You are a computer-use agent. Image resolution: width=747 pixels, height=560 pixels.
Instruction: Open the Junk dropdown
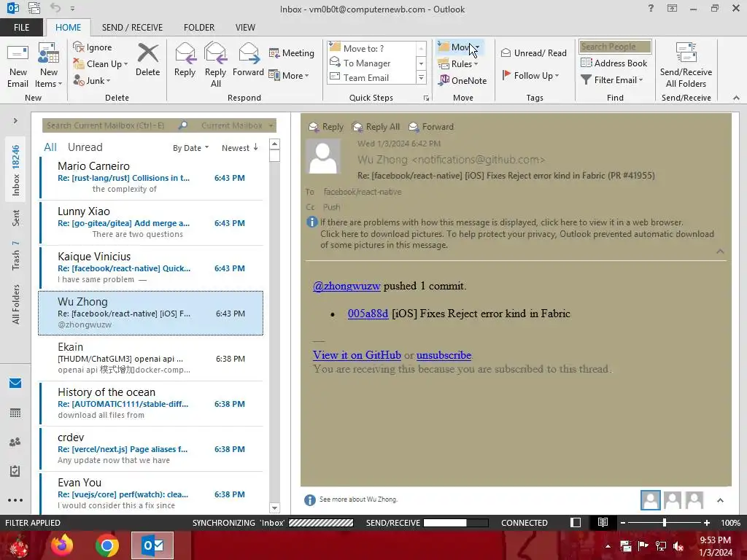pyautogui.click(x=92, y=80)
